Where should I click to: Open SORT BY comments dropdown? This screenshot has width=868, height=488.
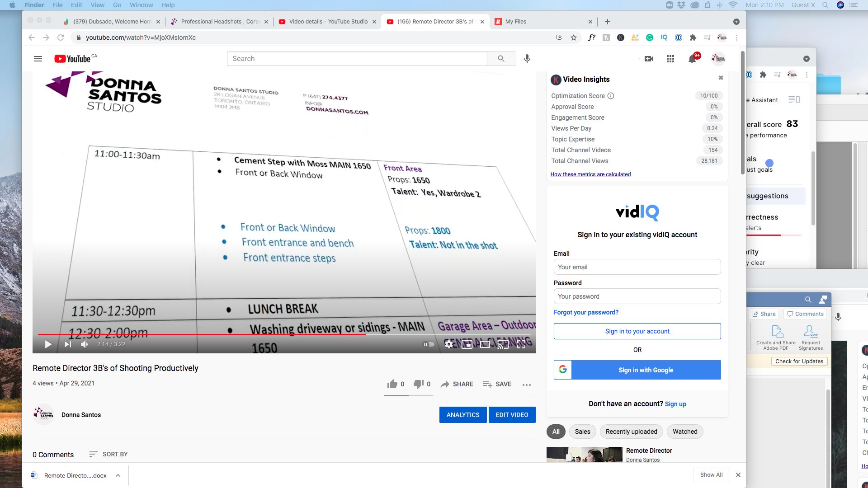[x=108, y=454]
